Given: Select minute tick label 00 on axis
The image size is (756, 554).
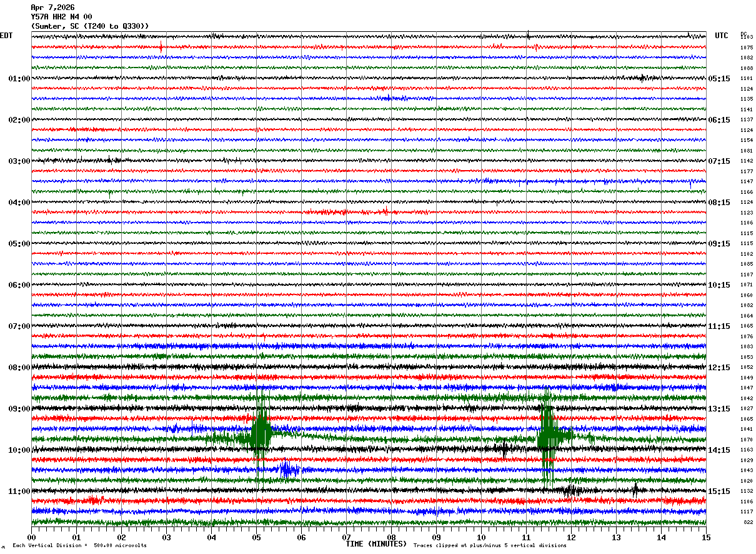Looking at the screenshot, I should point(31,537).
